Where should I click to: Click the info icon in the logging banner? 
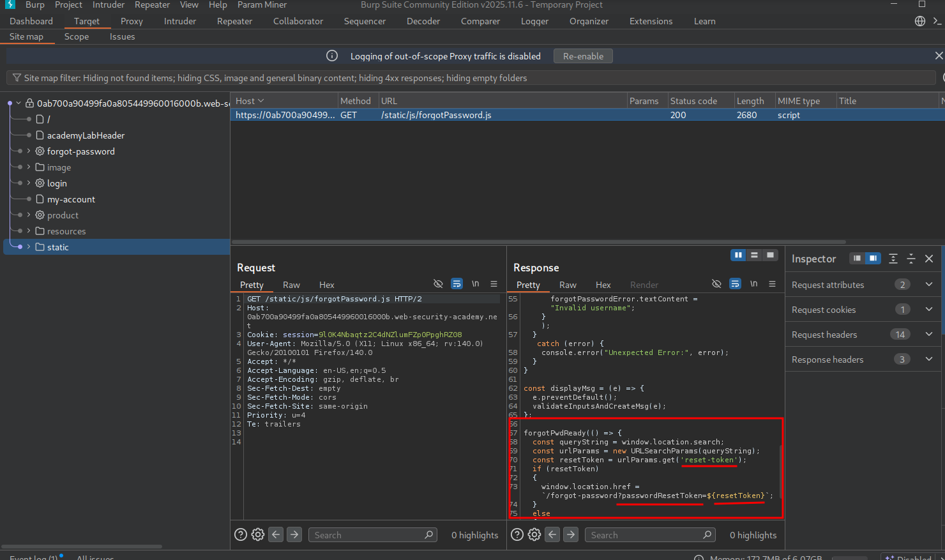tap(332, 56)
